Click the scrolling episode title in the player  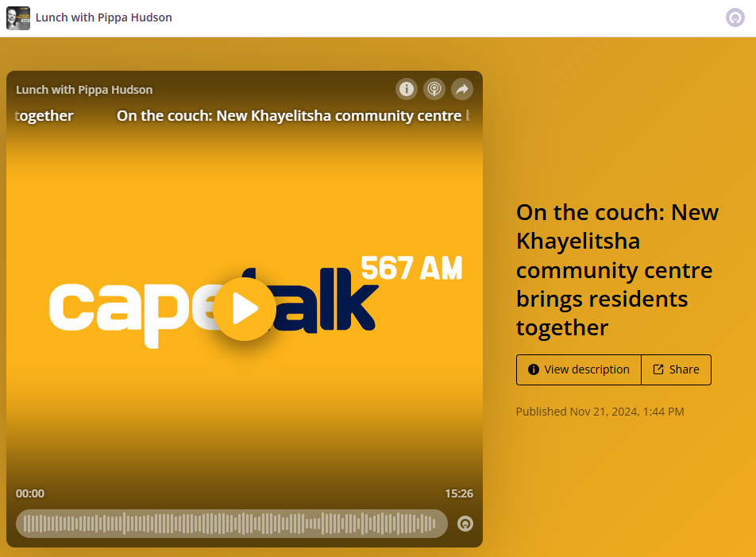(289, 116)
